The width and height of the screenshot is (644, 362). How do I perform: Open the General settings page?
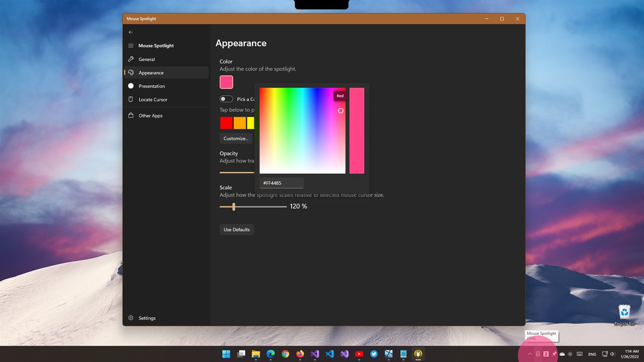point(147,59)
